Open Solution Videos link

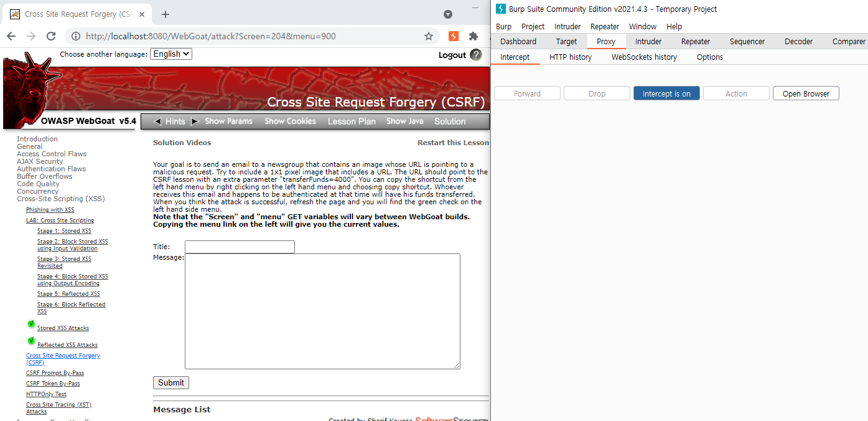pos(182,143)
